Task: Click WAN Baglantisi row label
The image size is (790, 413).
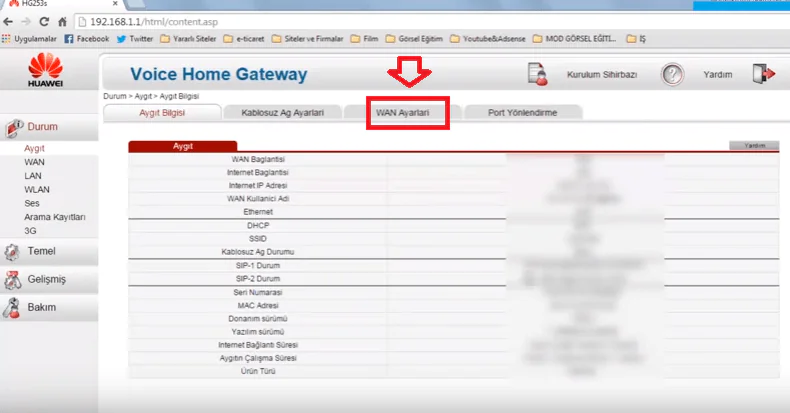Action: (258, 159)
